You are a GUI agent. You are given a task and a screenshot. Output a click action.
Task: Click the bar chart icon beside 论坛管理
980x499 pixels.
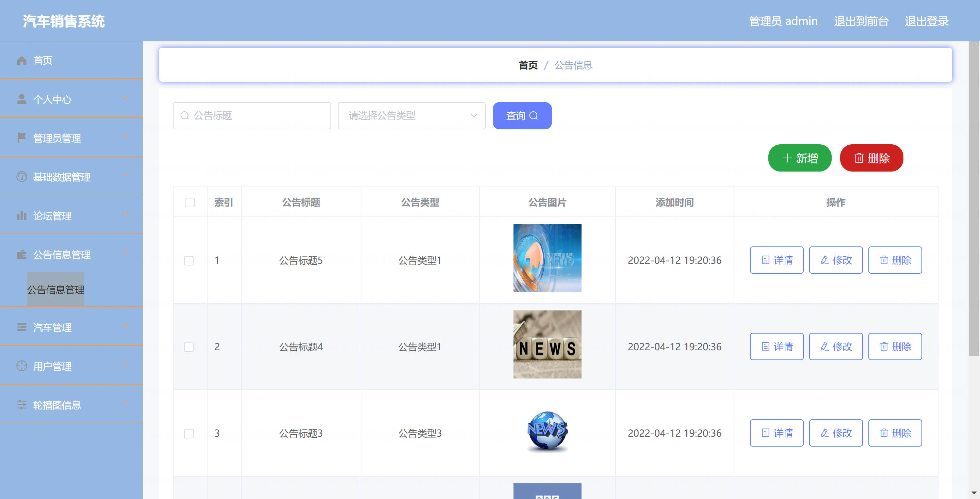(22, 215)
